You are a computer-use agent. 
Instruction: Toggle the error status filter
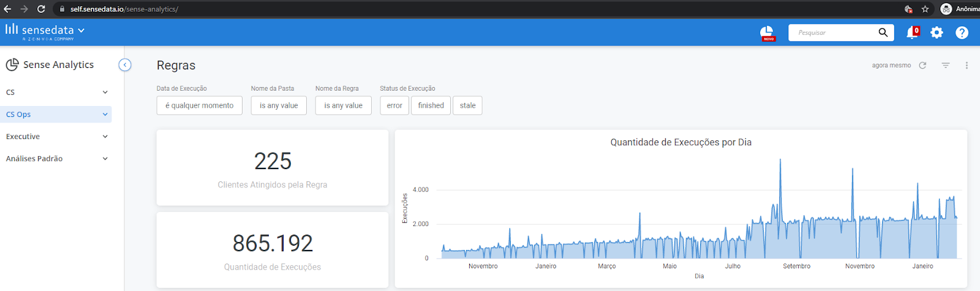coord(394,105)
